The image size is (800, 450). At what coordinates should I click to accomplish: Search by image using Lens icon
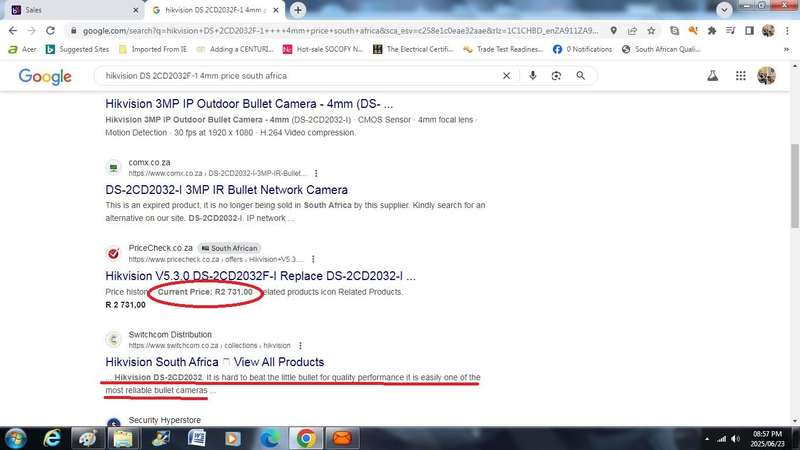(556, 76)
